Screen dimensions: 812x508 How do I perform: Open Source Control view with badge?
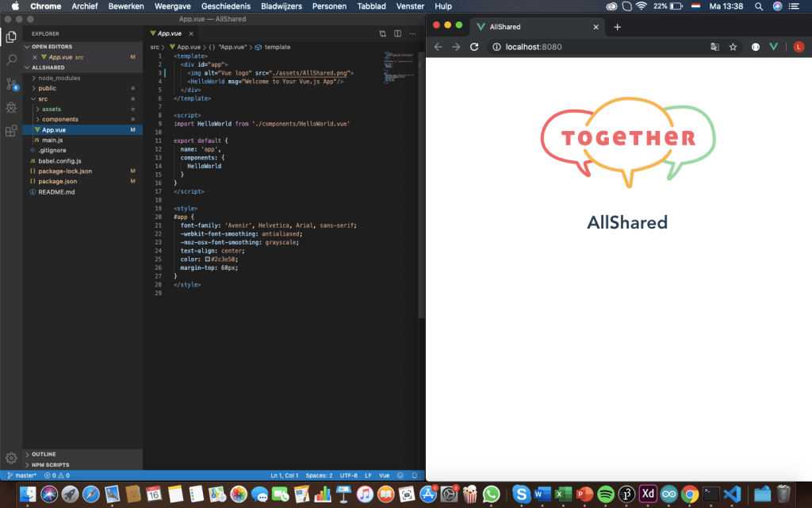tap(11, 83)
